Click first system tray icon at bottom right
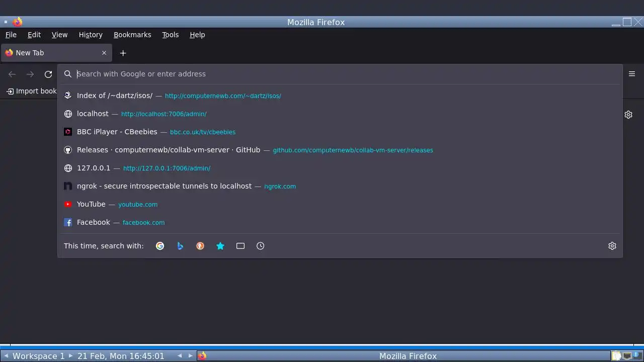This screenshot has height=362, width=644. 616,356
